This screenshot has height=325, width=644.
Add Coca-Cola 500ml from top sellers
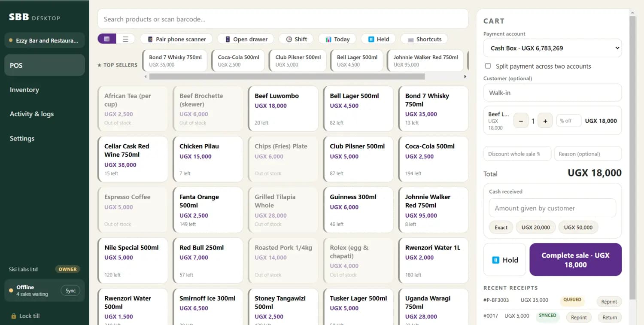click(239, 61)
